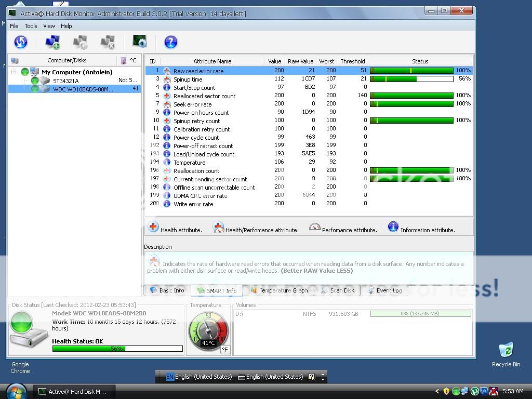Click the Refresh disks toolbar icon
The width and height of the screenshot is (532, 399).
(x=21, y=42)
